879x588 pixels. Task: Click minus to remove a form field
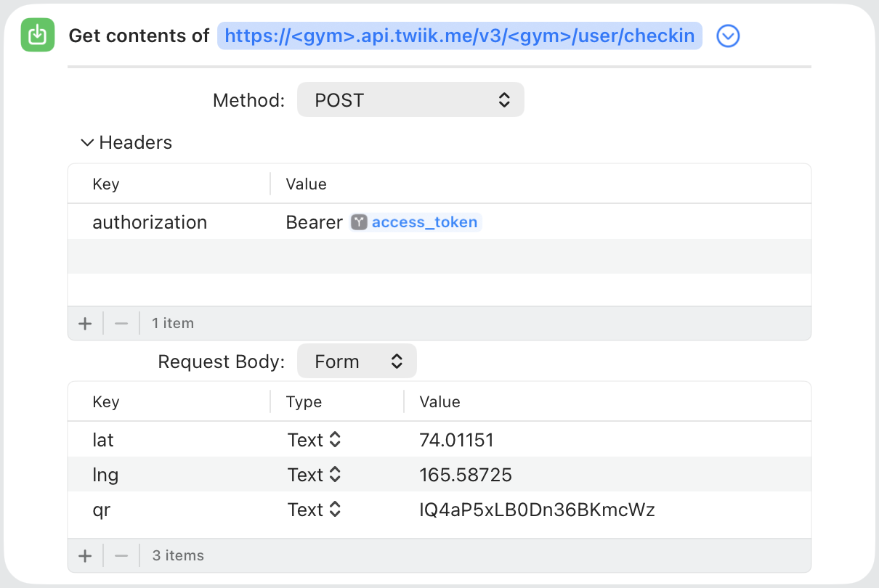(x=121, y=555)
